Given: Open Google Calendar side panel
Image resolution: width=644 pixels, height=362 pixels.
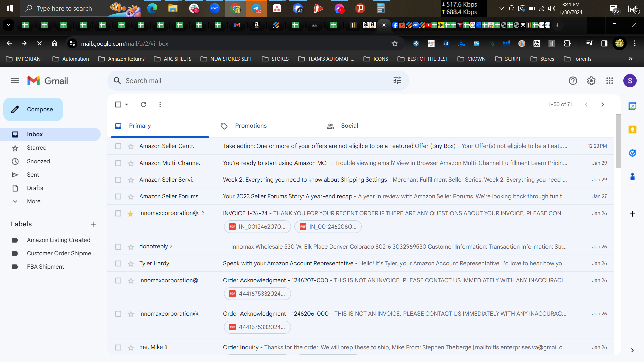Looking at the screenshot, I should pyautogui.click(x=632, y=106).
